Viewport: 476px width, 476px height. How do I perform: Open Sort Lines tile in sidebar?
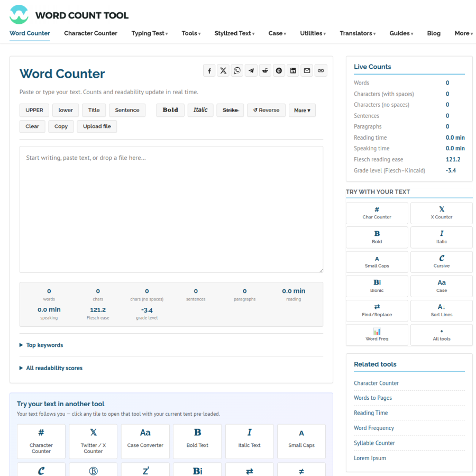click(x=442, y=310)
